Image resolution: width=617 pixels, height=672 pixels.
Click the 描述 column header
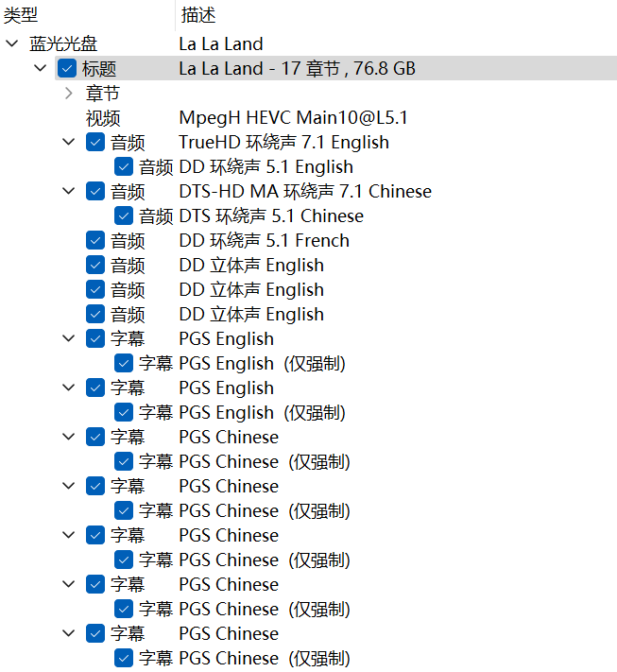[x=397, y=15]
